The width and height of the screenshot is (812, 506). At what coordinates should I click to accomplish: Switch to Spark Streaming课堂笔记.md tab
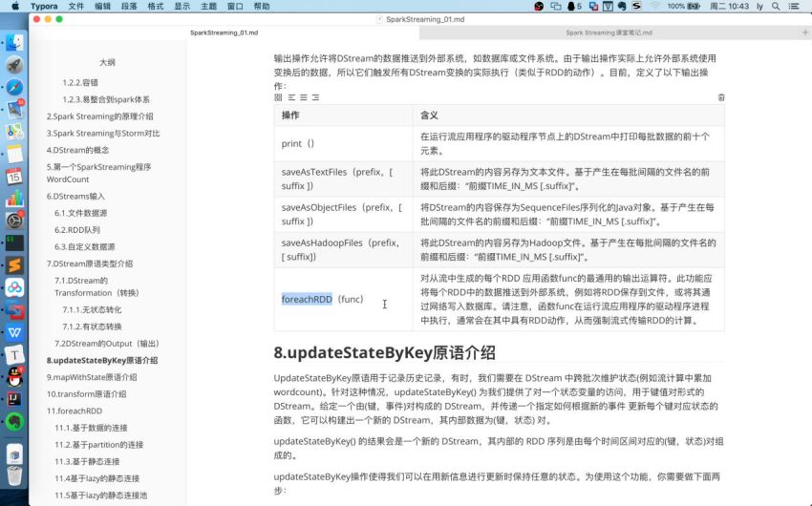609,32
